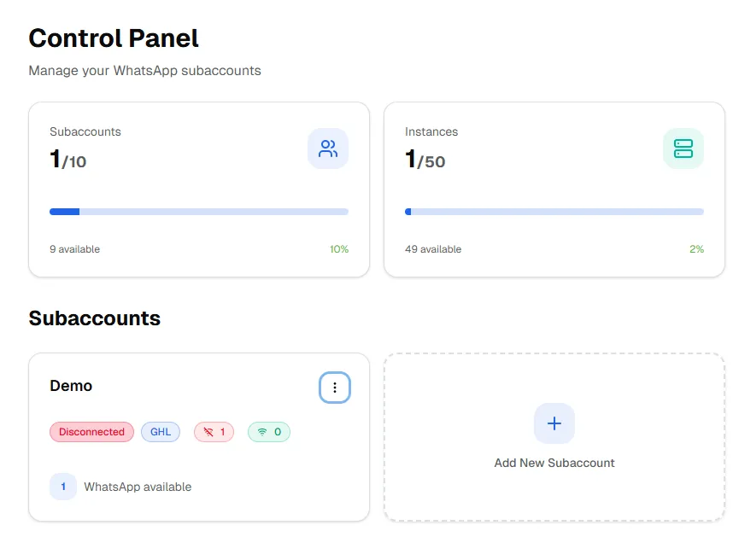Click the 1/10 subaccounts count
Screen dimensions: 733x560
68,160
